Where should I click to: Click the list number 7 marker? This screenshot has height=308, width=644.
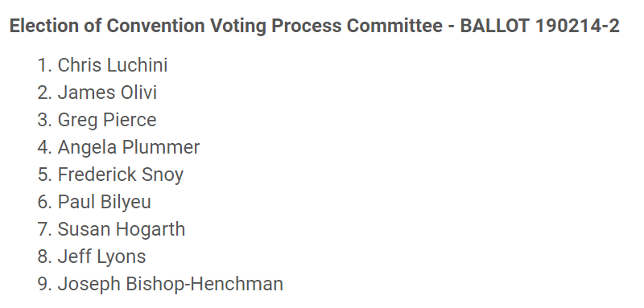45,229
